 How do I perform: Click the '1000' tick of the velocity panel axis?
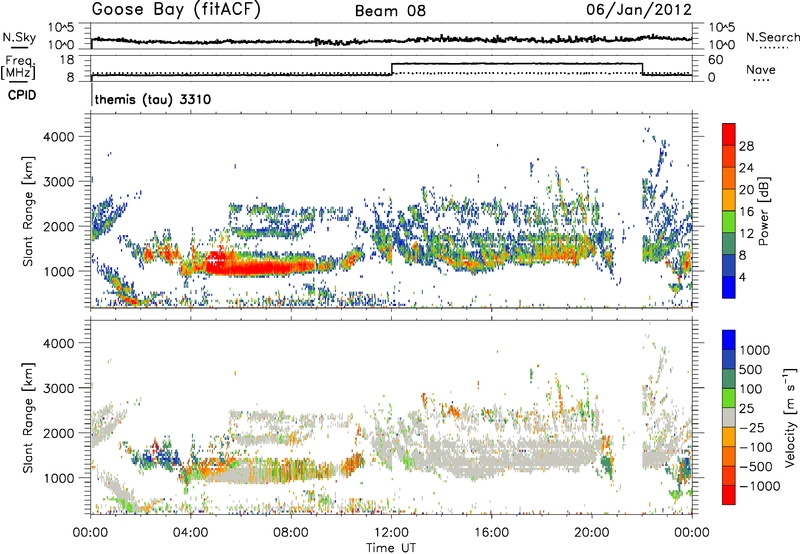59,478
